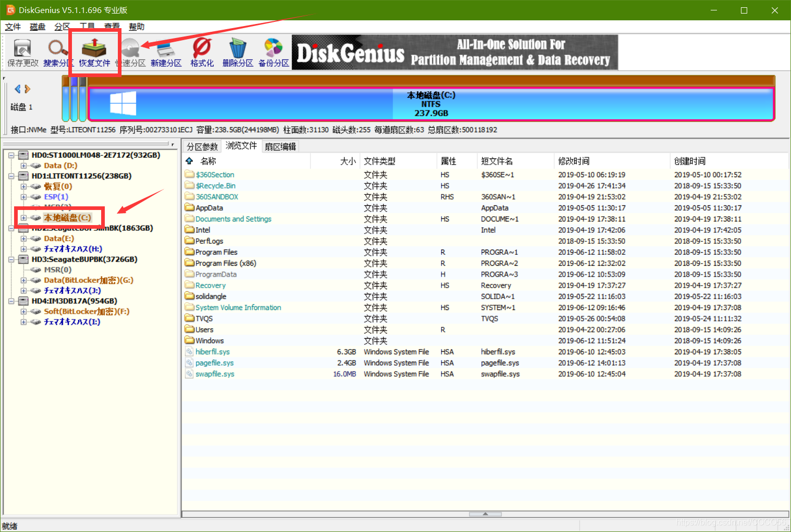Open the 帮助 (Help) menu
791x532 pixels.
coord(137,27)
